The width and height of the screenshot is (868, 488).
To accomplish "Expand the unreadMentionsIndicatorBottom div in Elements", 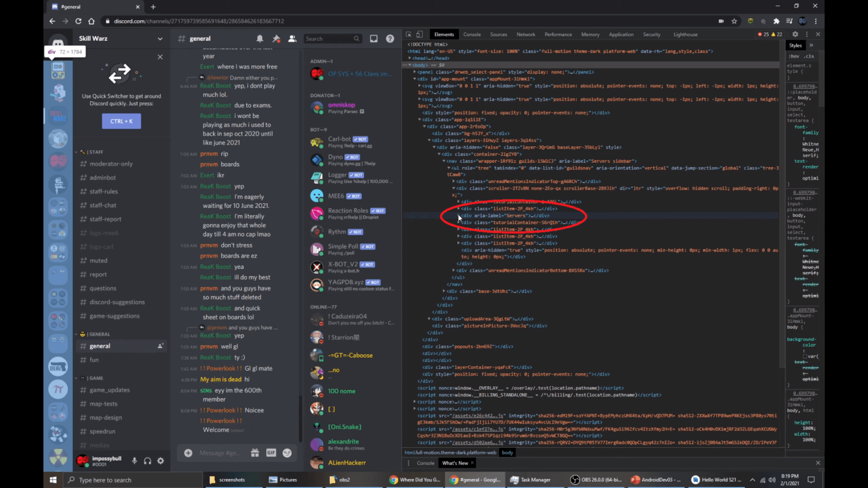I will tap(453, 270).
